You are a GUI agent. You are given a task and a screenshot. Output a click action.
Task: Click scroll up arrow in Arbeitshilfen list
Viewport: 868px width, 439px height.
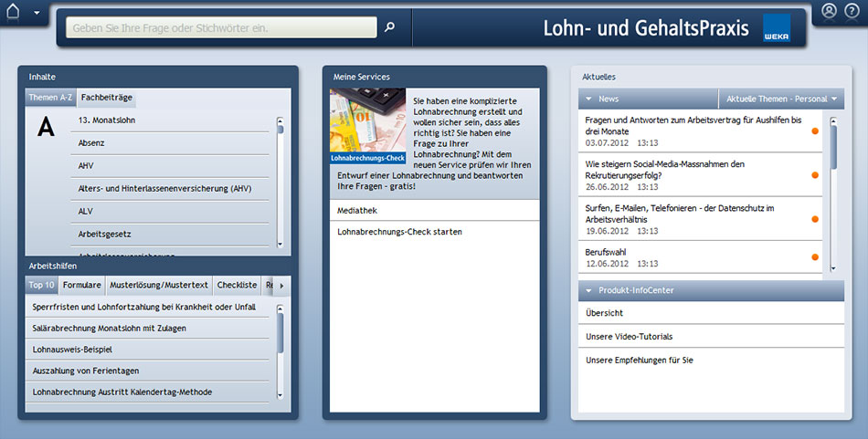click(281, 308)
